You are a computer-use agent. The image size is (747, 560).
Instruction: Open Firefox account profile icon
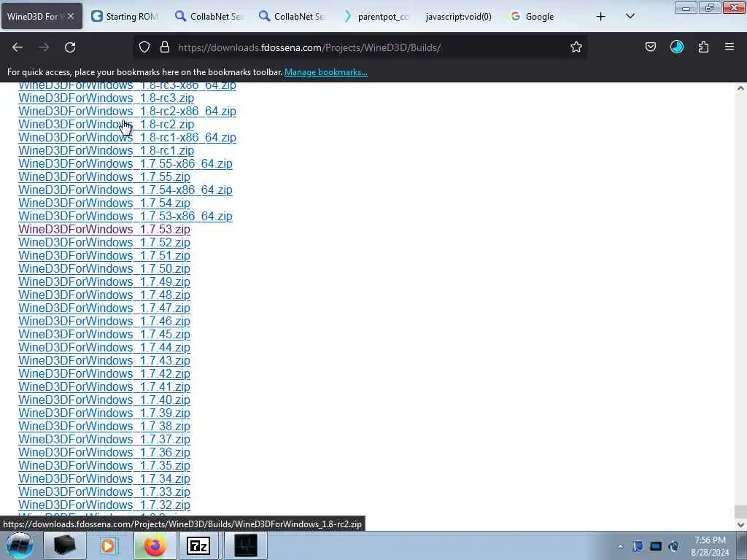[x=677, y=47]
